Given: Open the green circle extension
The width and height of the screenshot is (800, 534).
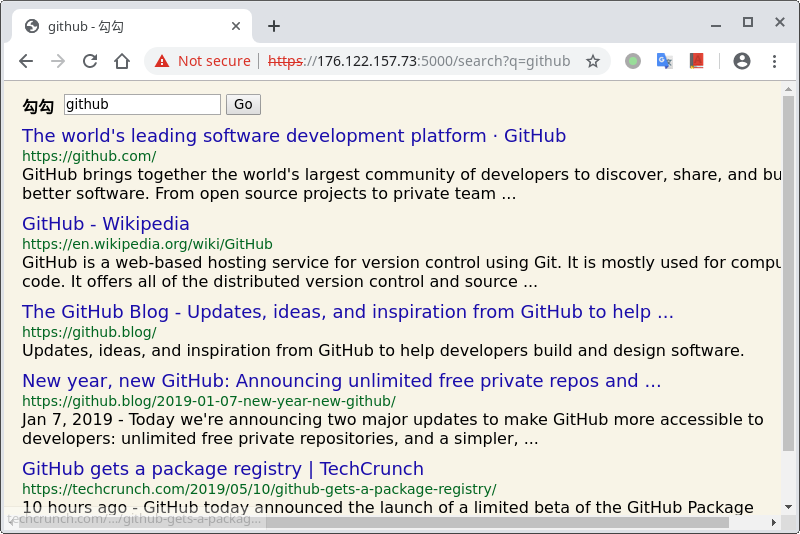Looking at the screenshot, I should (x=633, y=61).
